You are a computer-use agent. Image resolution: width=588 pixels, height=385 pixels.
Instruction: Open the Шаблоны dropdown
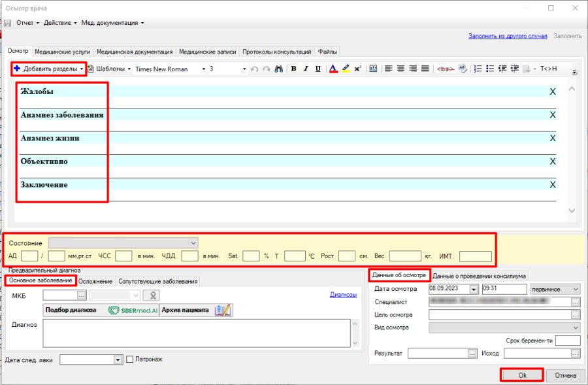(109, 69)
